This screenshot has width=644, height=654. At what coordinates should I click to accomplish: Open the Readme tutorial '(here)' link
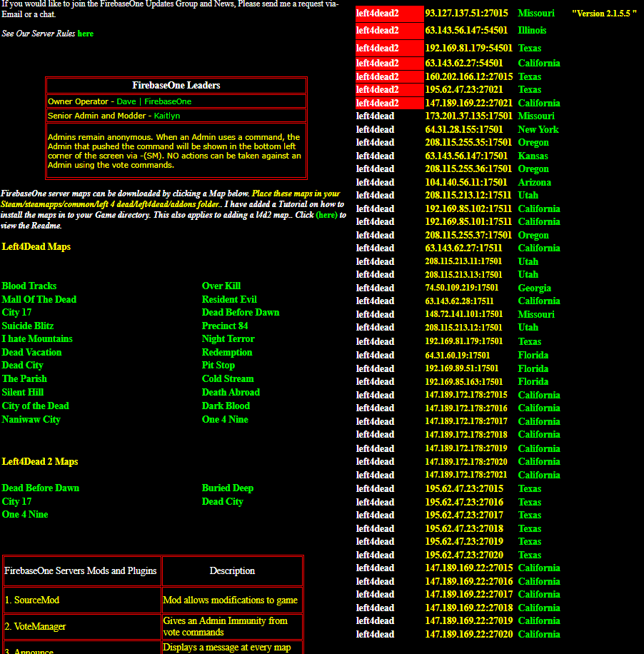(x=326, y=215)
